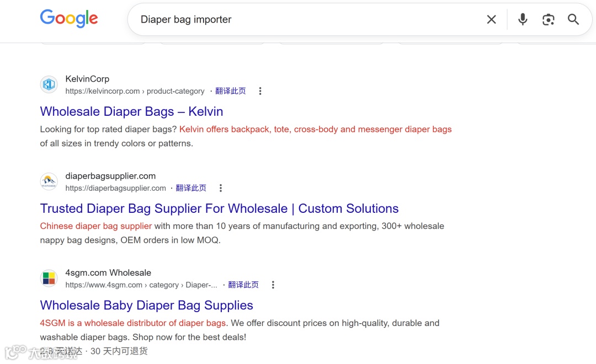Open Trusted Diaper Bag Supplier For Wholesale link
This screenshot has width=596, height=364.
(x=219, y=208)
